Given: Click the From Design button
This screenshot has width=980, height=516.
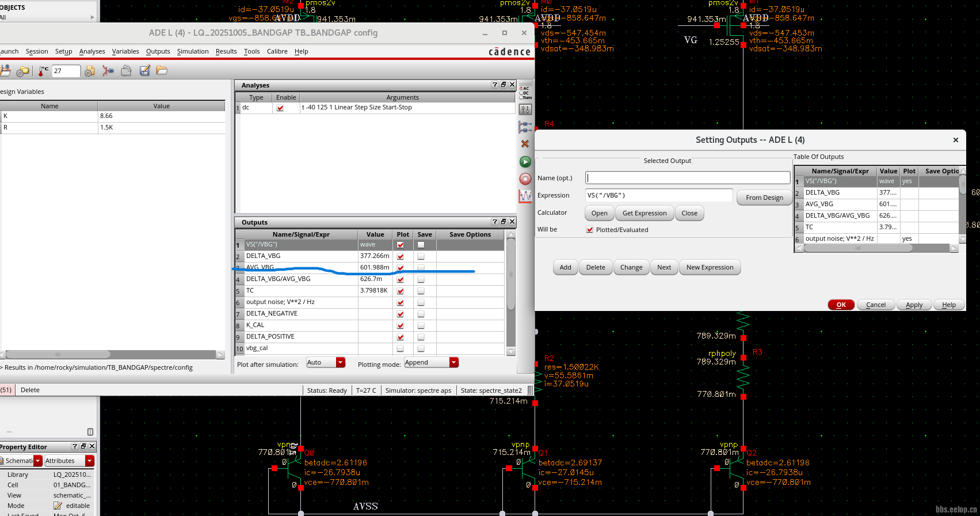Looking at the screenshot, I should (x=764, y=198).
